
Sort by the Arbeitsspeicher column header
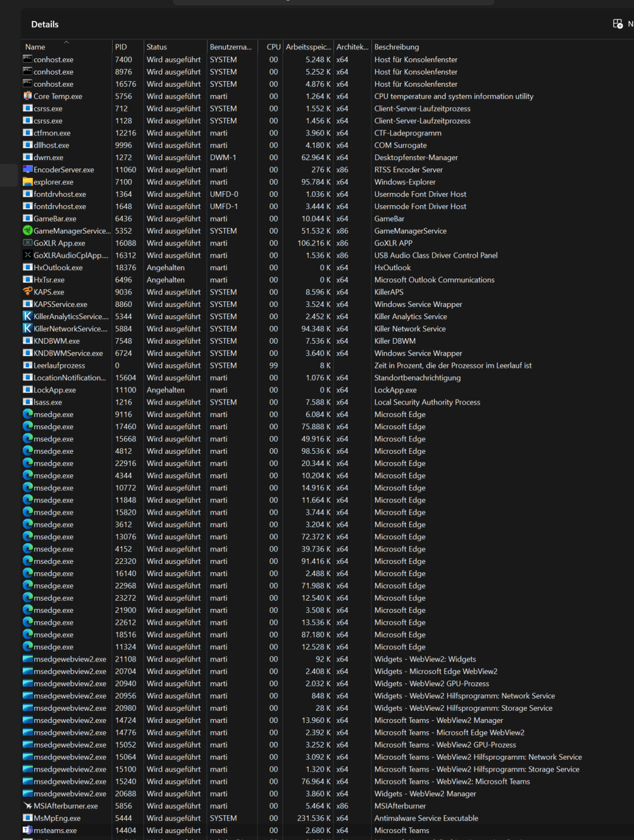coord(308,47)
